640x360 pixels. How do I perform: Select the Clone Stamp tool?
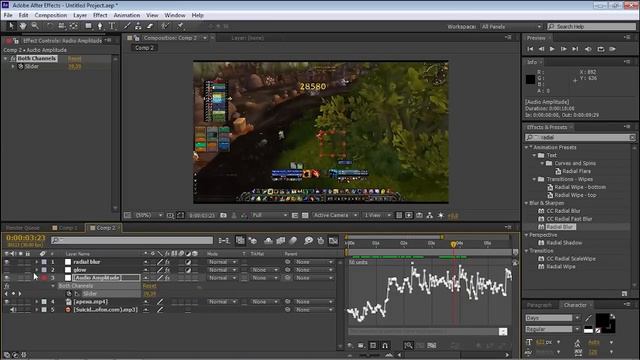[138, 26]
